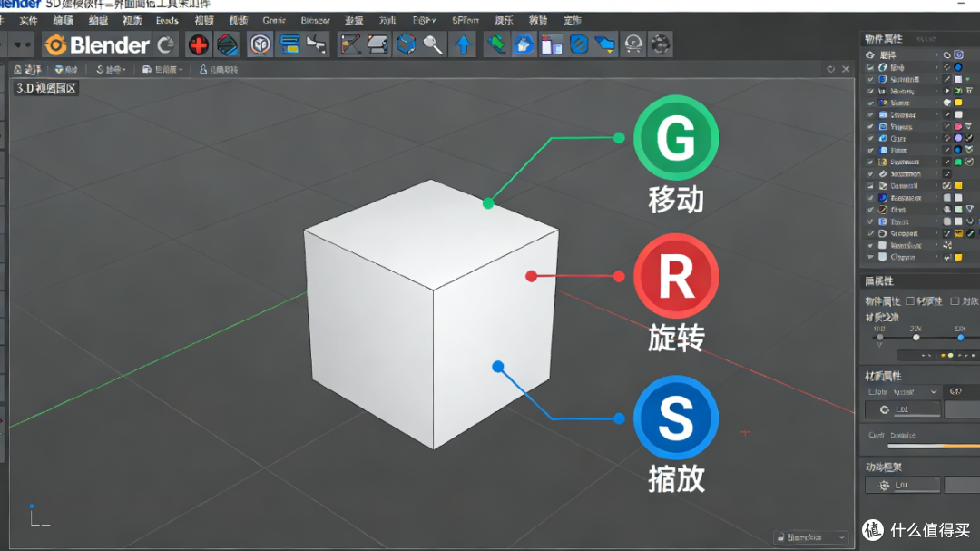Click the two-dots button left of Blender logo
Image resolution: width=980 pixels, height=551 pixels.
pyautogui.click(x=22, y=45)
